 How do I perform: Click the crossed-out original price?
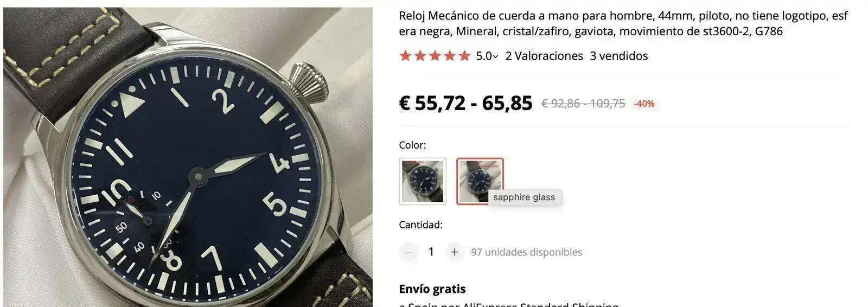click(x=583, y=104)
